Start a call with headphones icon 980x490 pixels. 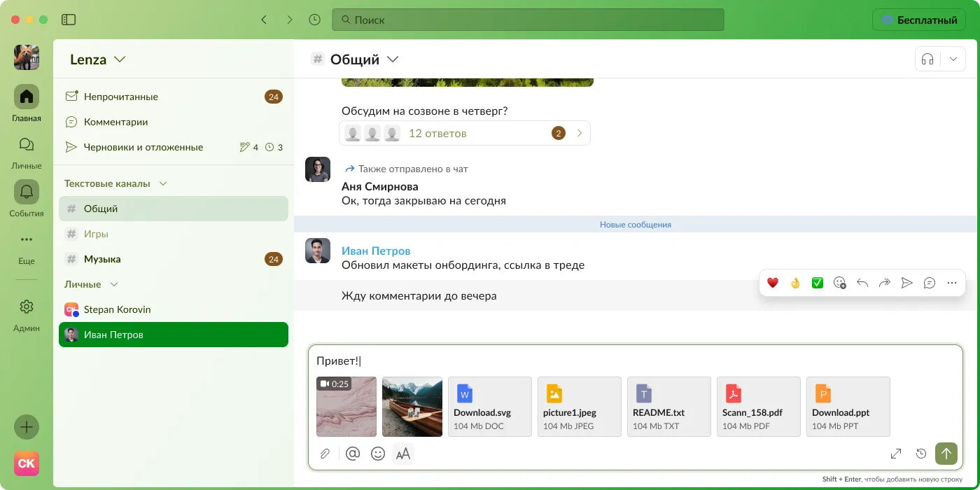click(x=927, y=59)
